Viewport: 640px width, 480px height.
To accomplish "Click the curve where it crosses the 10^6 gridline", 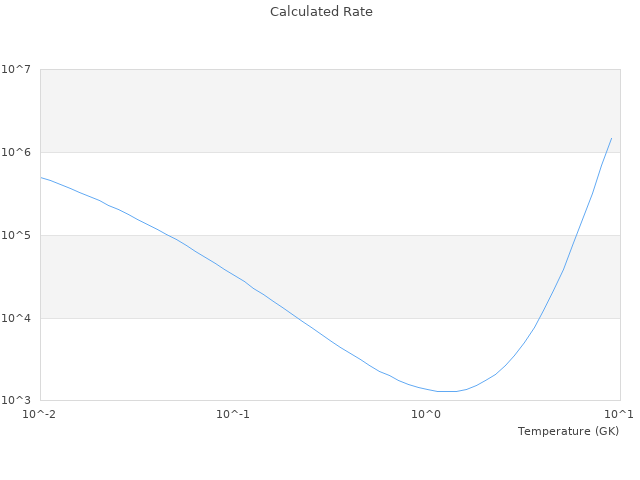I will (x=606, y=152).
